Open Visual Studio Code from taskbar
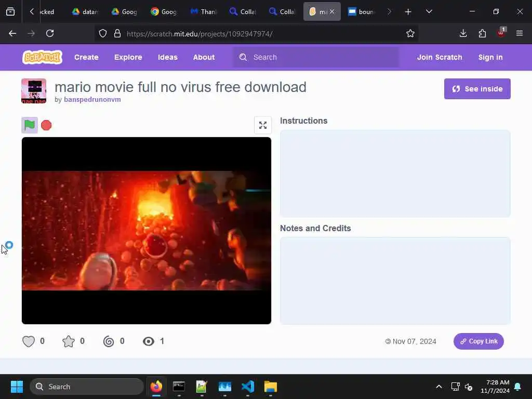This screenshot has width=532, height=399. 248,387
